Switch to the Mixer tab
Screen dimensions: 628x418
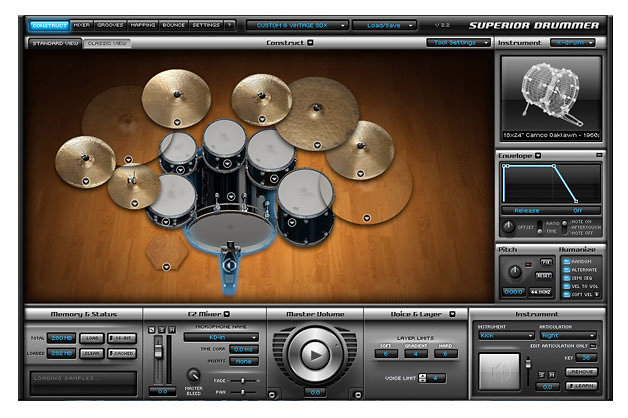point(82,25)
